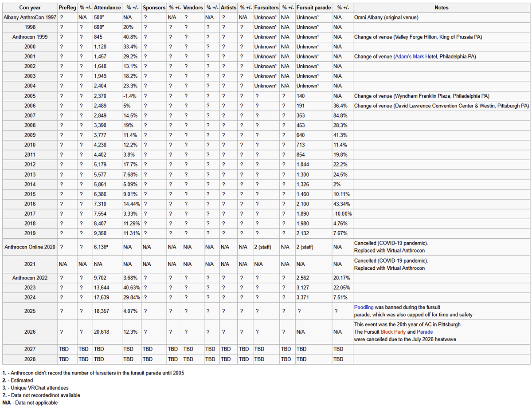The height and width of the screenshot is (406, 532).
Task: Select the 2027 row year label
Action: pyautogui.click(x=30, y=349)
